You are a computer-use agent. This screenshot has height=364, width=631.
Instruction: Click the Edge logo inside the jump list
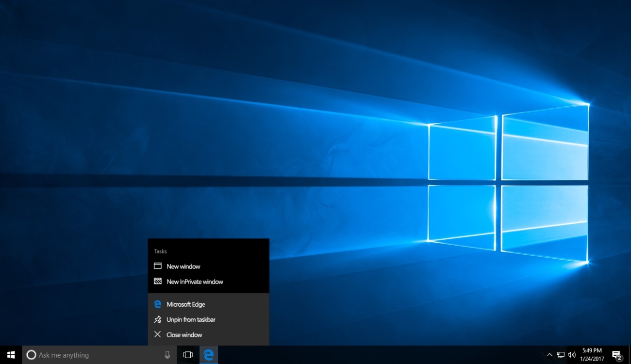[157, 304]
